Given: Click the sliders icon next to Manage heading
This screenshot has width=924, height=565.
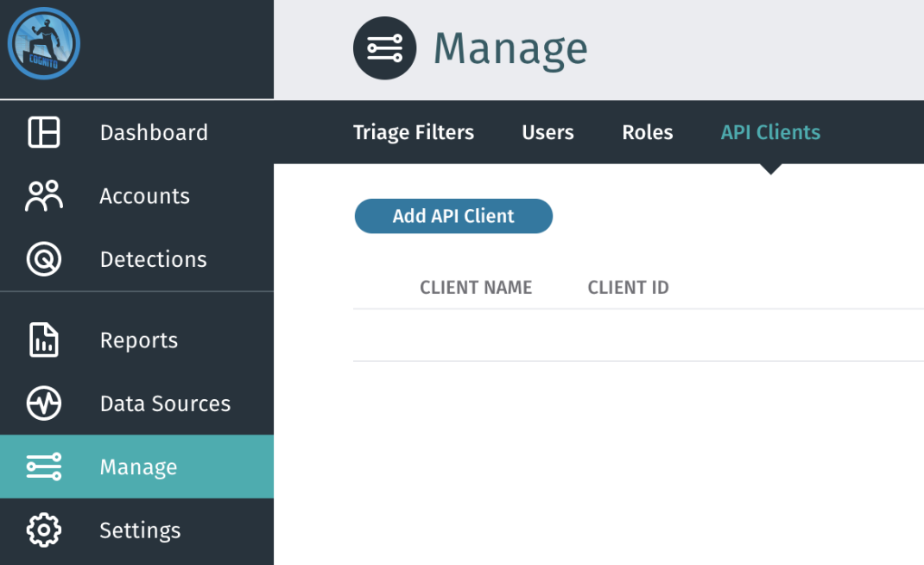Looking at the screenshot, I should click(x=384, y=48).
